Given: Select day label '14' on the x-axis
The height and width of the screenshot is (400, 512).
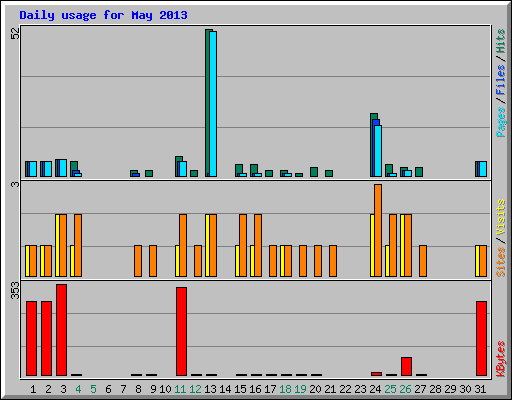Looking at the screenshot, I should click(x=225, y=389).
